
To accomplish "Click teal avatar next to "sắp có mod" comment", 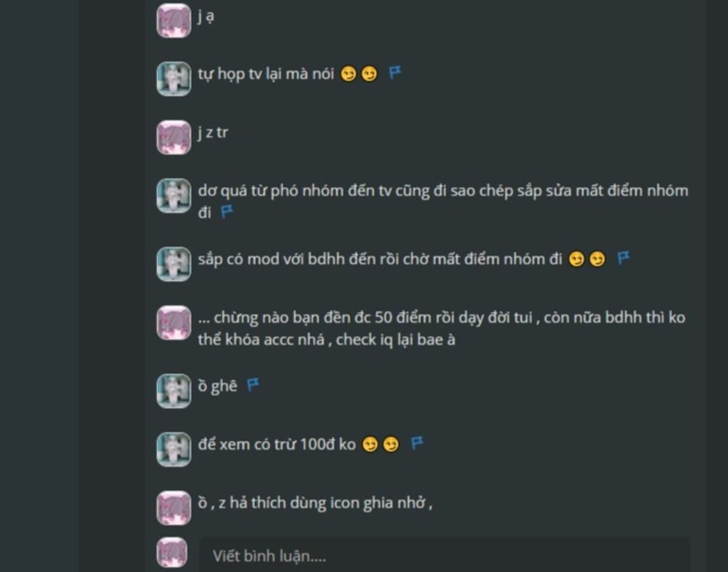I will click(173, 264).
